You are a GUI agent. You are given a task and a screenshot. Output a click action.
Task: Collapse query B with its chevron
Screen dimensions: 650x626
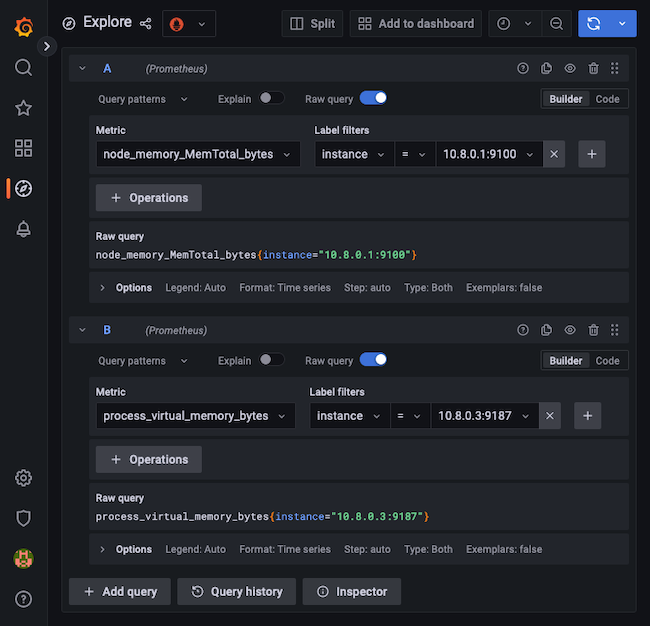tap(82, 330)
